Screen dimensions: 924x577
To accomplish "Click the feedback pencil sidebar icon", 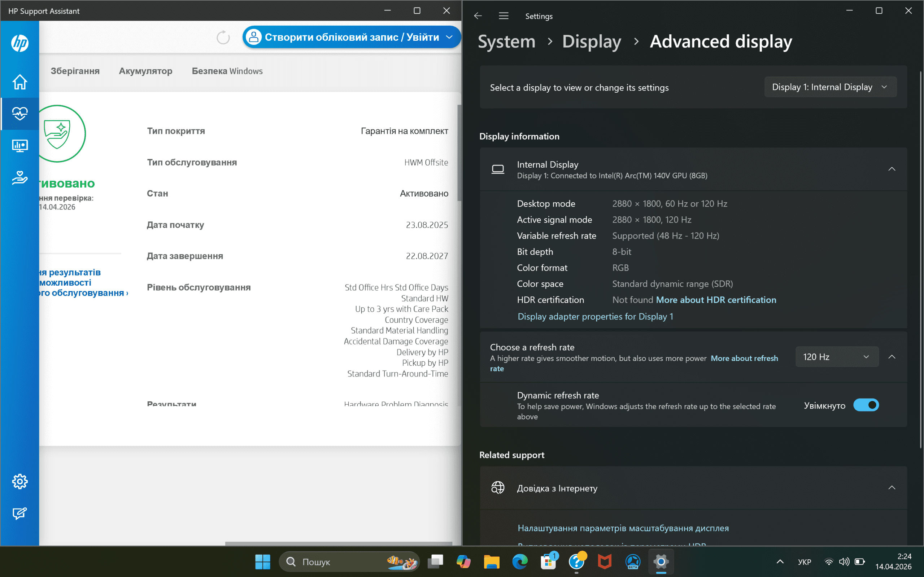I will (x=19, y=513).
